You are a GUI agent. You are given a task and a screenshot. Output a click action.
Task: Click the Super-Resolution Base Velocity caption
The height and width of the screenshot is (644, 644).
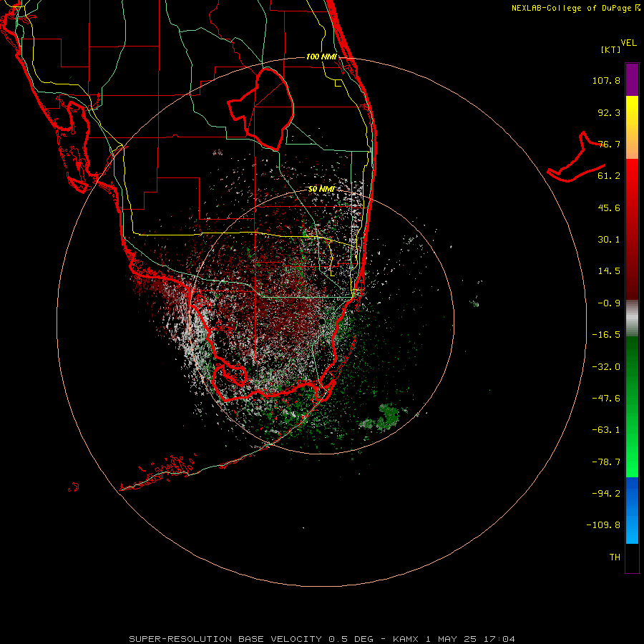coord(321,639)
